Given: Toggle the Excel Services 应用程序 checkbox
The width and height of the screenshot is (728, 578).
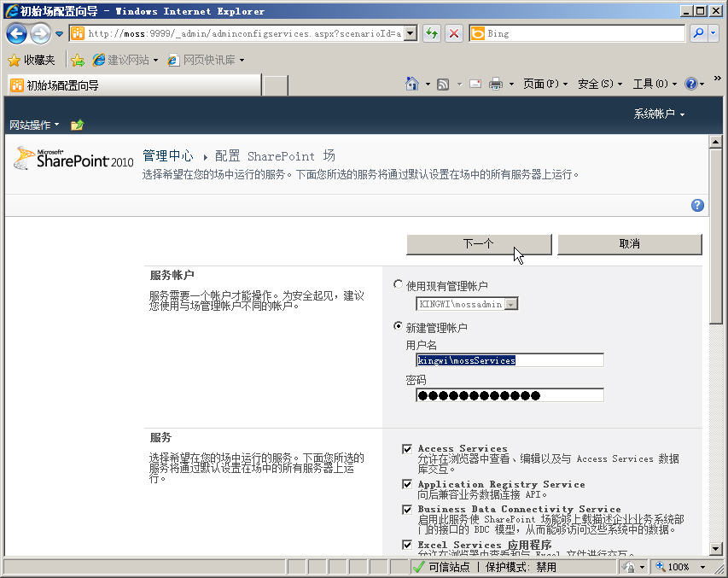Looking at the screenshot, I should click(x=407, y=545).
